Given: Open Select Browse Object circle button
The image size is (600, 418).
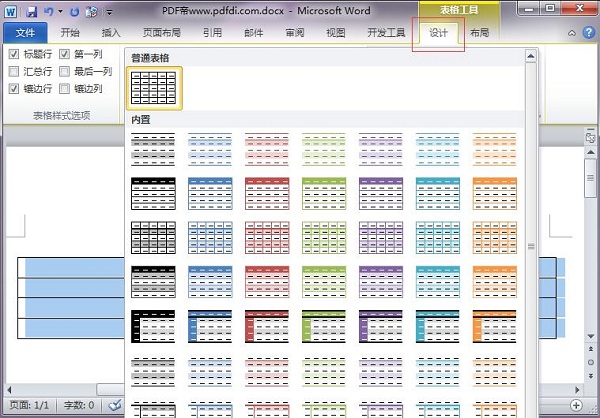Looking at the screenshot, I should [590, 362].
